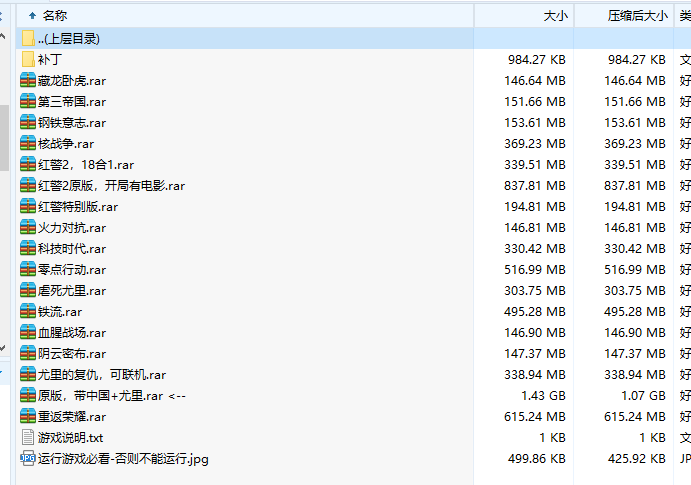Click the 369.23 MB compressed size cell
This screenshot has height=485, width=691.
pyautogui.click(x=635, y=143)
